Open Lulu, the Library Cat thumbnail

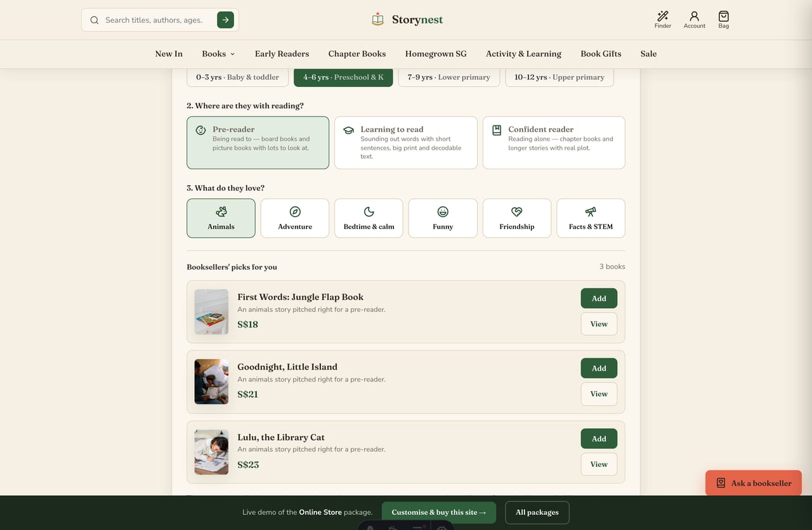211,452
